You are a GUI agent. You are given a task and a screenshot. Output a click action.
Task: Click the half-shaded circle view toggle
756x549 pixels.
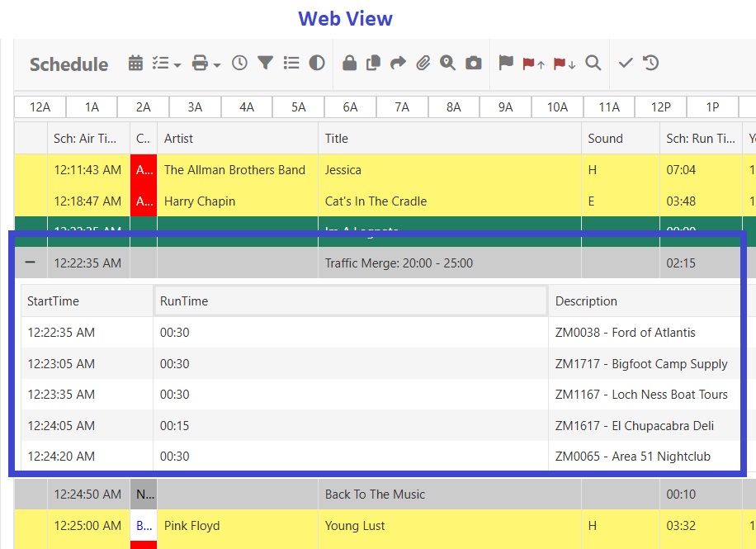[x=315, y=63]
